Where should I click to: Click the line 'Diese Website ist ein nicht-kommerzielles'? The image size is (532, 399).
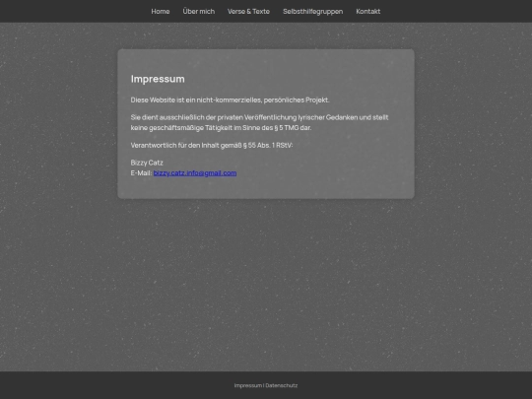(230, 100)
